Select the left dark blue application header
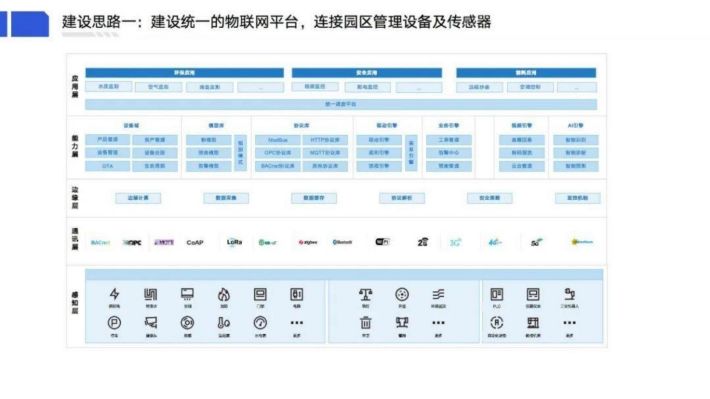710x399 pixels. 184,72
